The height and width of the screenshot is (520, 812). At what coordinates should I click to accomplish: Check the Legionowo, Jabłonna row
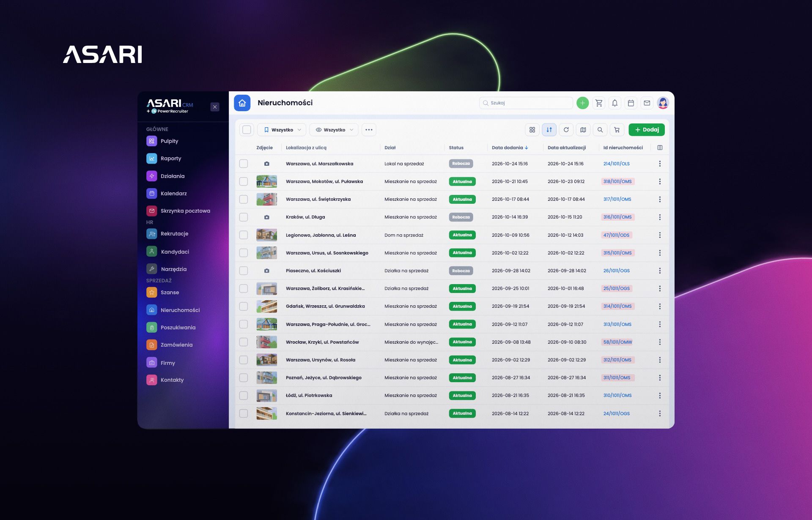point(244,235)
